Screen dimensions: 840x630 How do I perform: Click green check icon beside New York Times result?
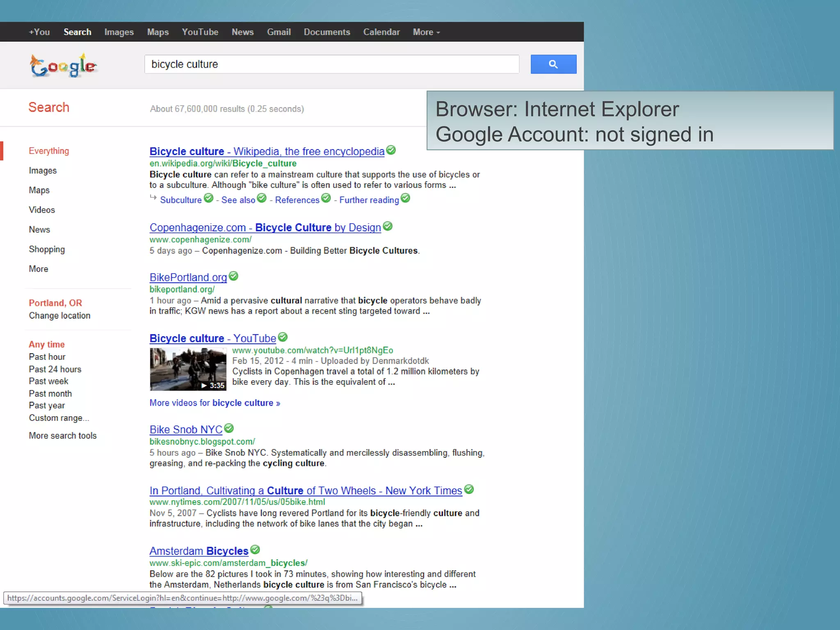(469, 489)
